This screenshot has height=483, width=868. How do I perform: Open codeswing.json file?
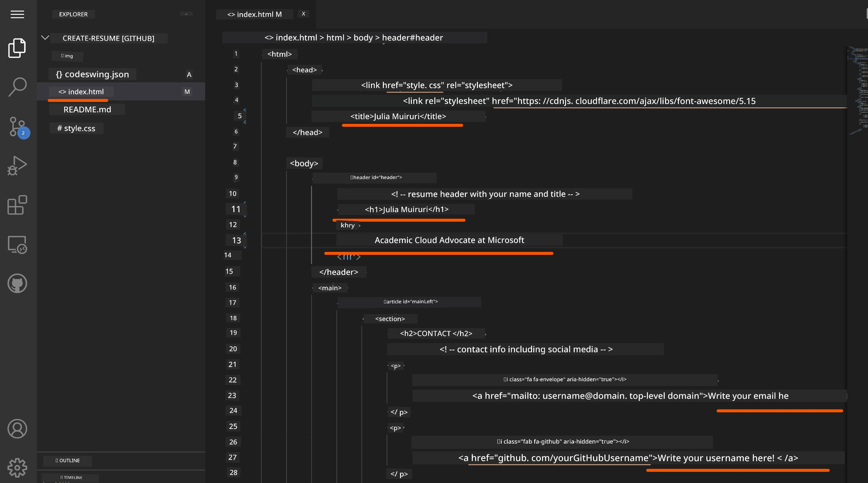click(92, 74)
